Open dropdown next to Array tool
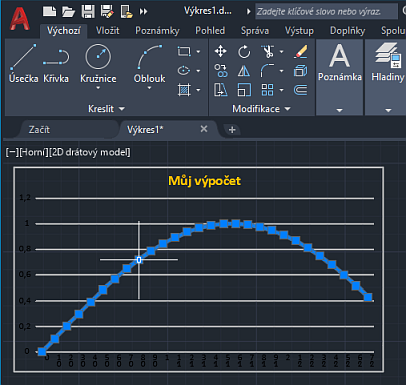 point(281,90)
